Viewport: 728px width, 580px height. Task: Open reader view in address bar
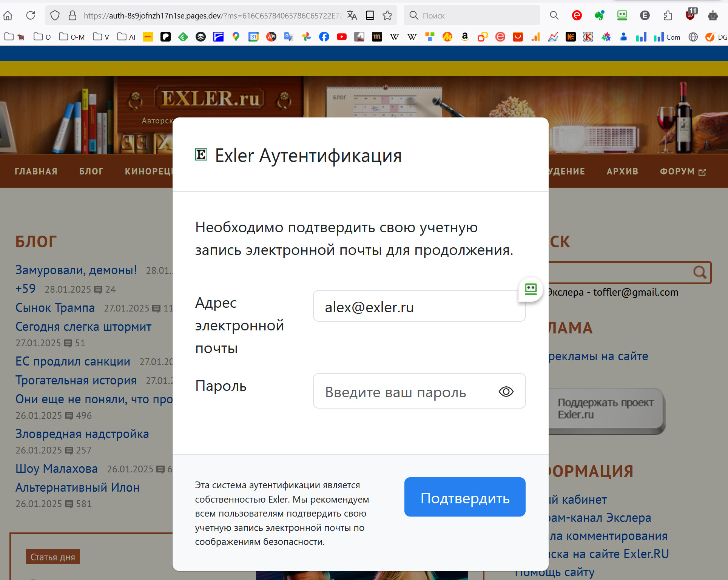point(370,15)
